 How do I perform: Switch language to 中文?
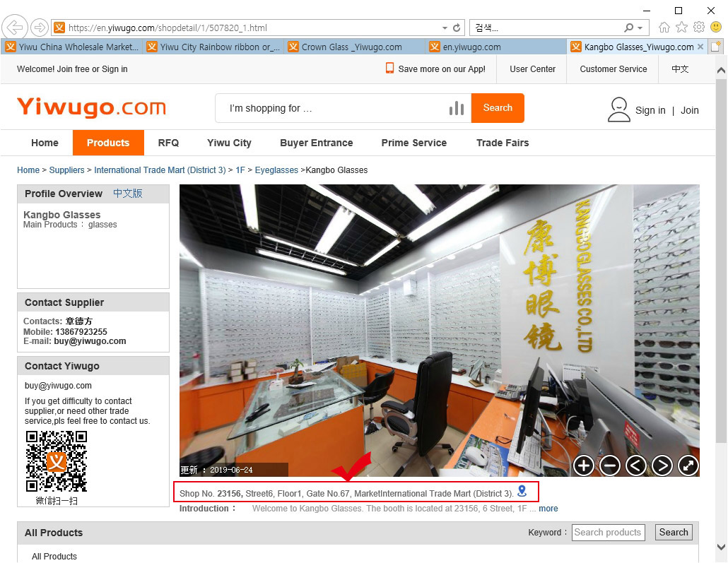[680, 69]
